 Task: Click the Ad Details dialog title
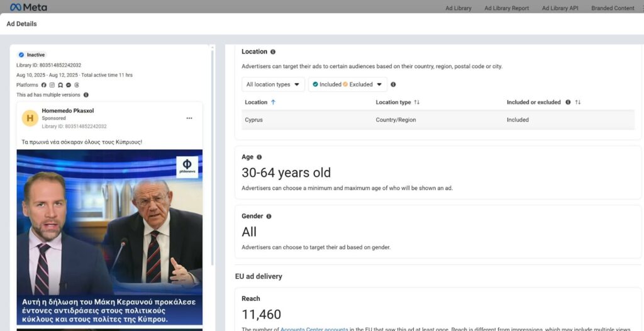tap(22, 24)
